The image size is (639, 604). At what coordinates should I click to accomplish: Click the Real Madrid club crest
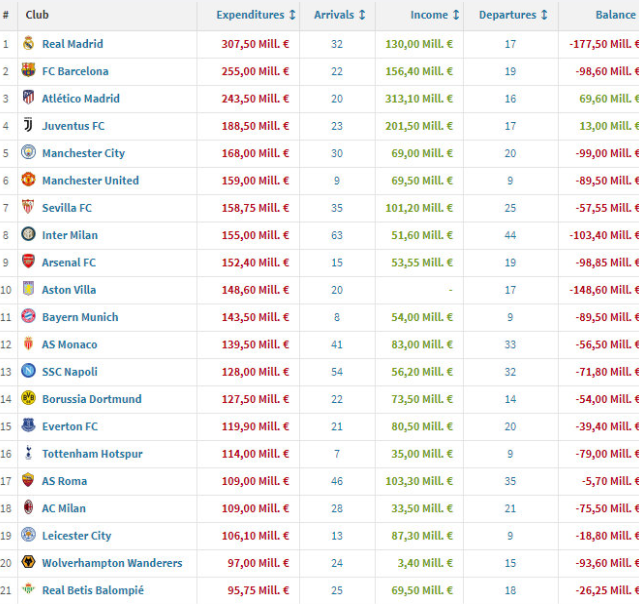coord(28,43)
